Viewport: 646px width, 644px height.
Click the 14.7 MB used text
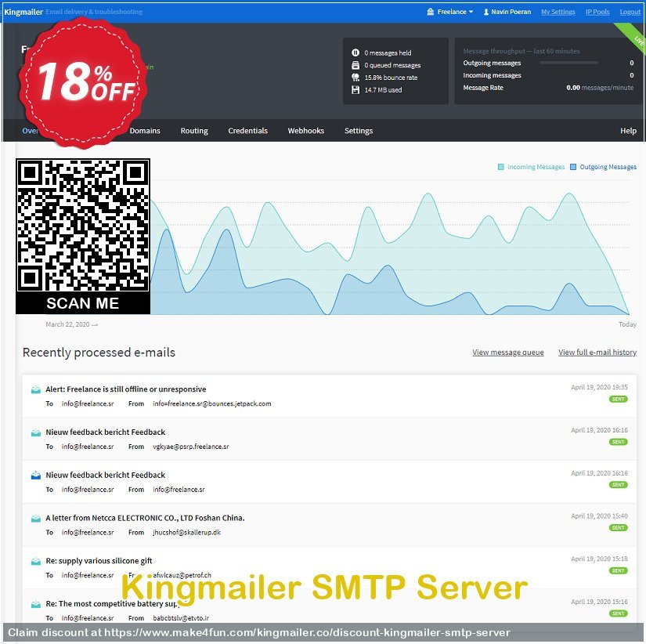click(x=383, y=90)
